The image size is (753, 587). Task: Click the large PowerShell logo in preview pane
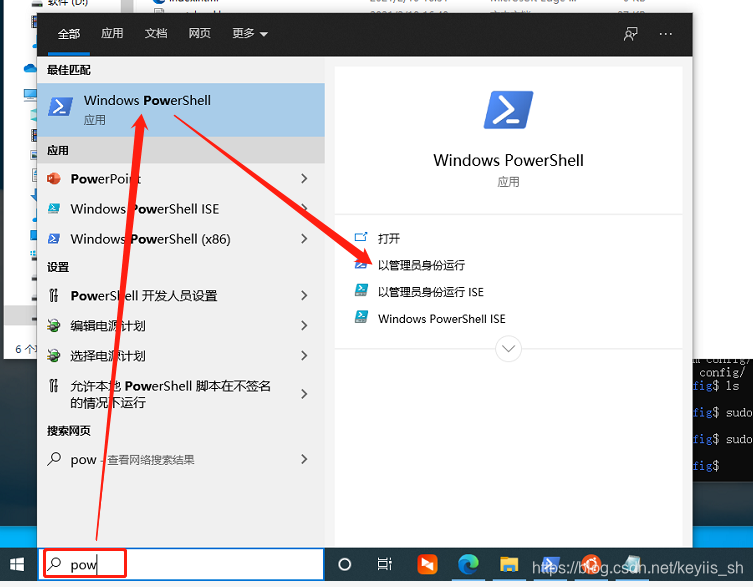pyautogui.click(x=508, y=110)
